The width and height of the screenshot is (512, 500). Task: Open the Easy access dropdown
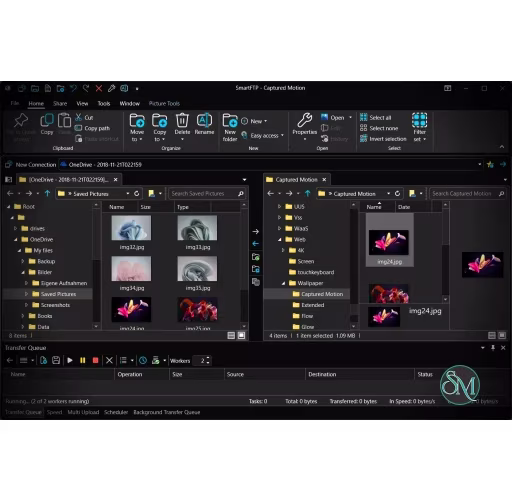pyautogui.click(x=262, y=136)
